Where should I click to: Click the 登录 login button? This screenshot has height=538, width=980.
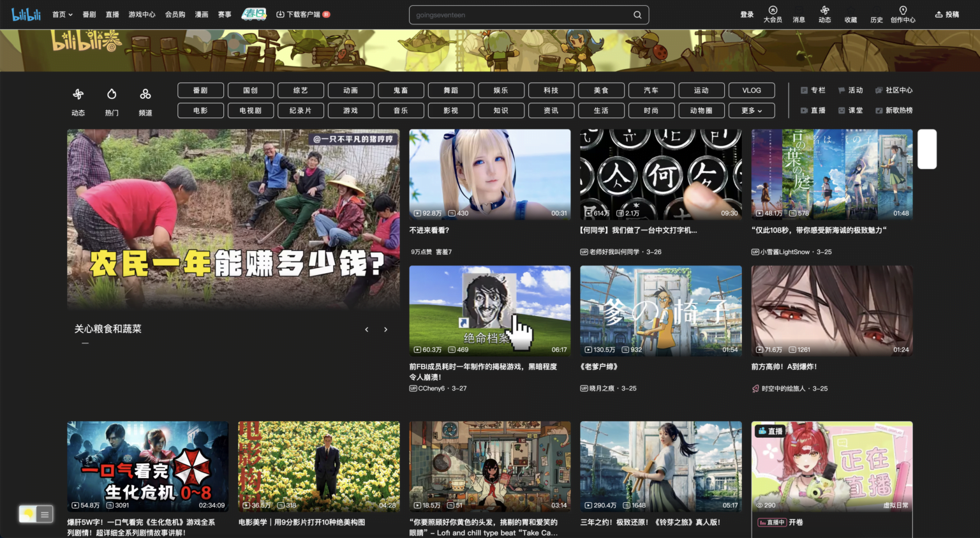(x=746, y=14)
